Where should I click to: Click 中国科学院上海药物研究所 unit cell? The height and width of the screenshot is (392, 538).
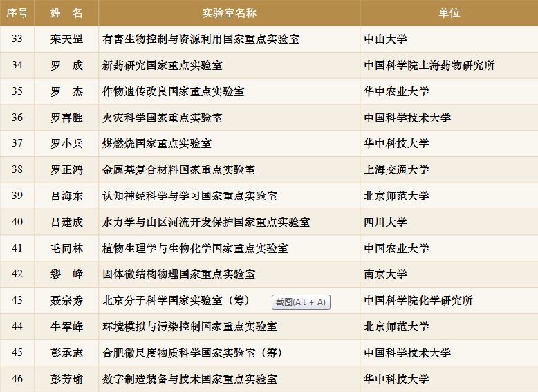[x=429, y=66]
